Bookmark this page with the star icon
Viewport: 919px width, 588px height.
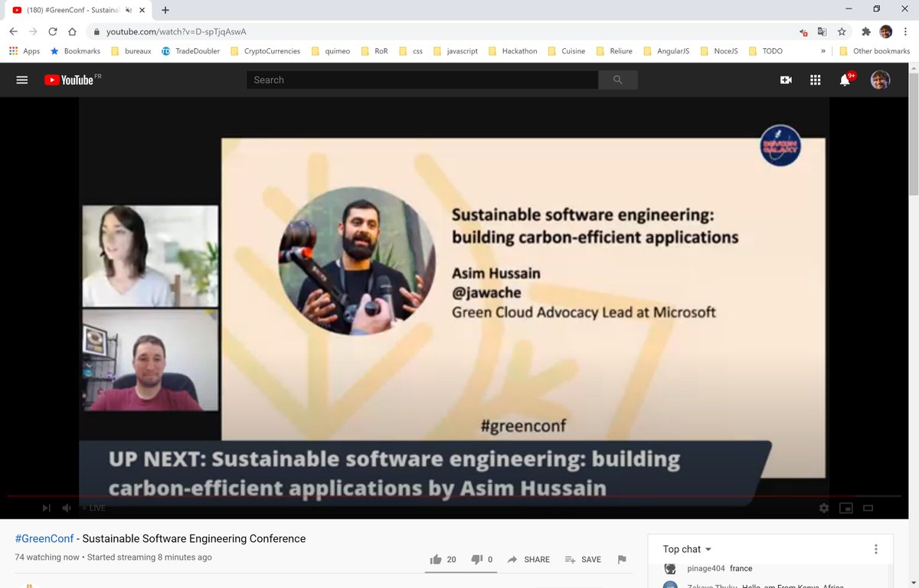[x=842, y=32]
